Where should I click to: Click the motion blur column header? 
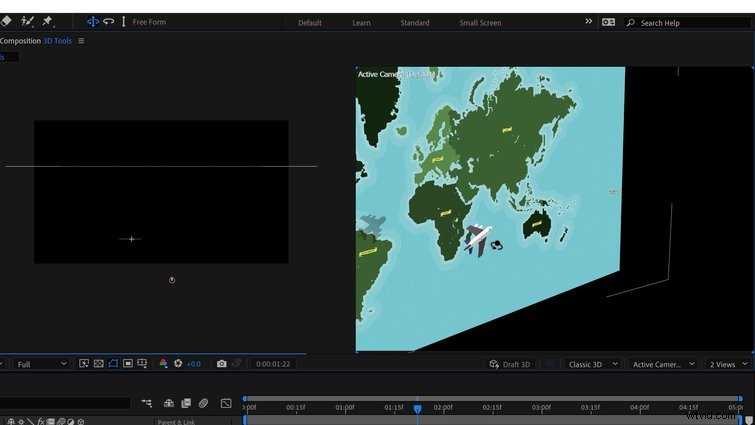point(61,422)
